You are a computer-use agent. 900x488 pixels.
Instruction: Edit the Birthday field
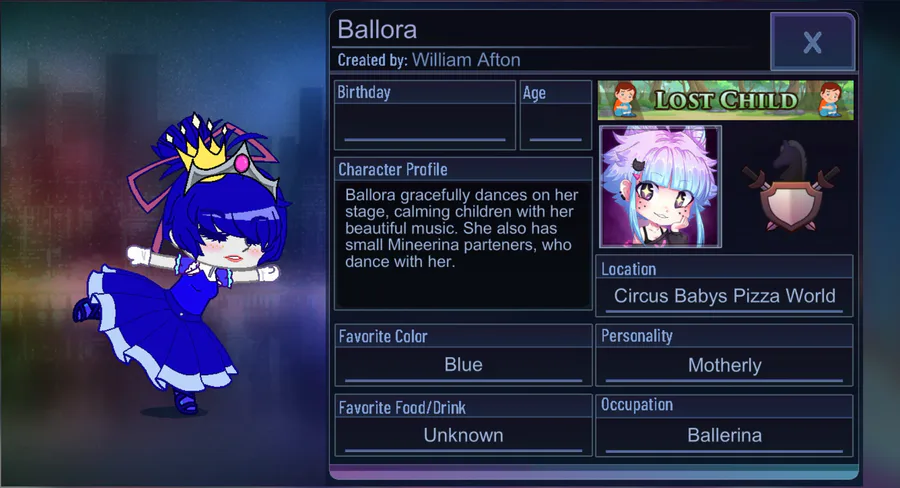tap(425, 123)
